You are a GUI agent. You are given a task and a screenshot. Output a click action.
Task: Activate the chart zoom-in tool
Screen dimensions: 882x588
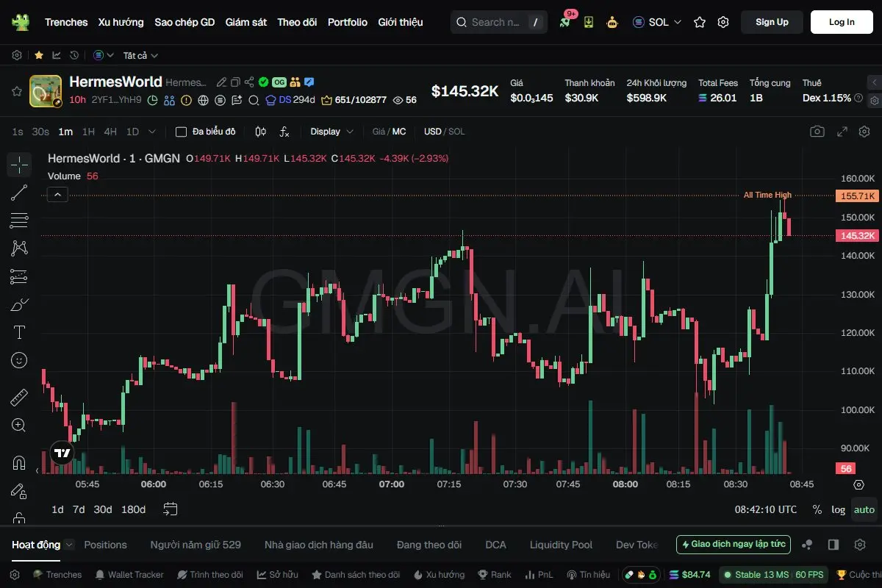click(x=19, y=425)
